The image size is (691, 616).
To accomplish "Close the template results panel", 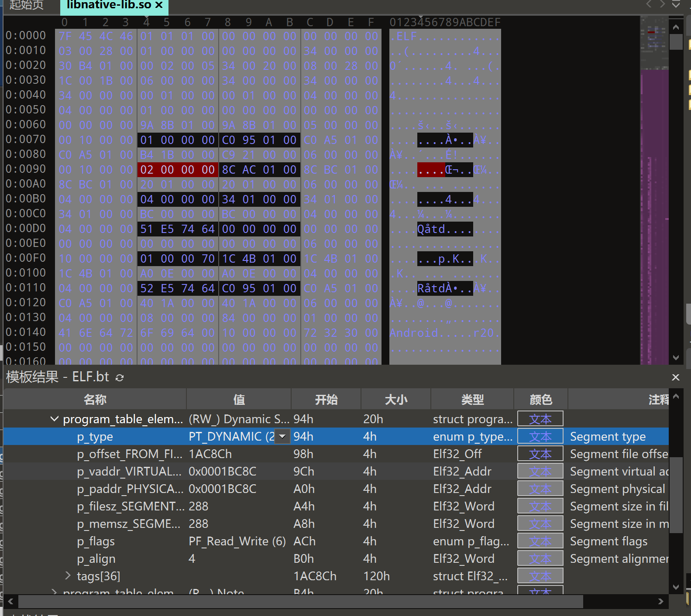I will (x=675, y=377).
